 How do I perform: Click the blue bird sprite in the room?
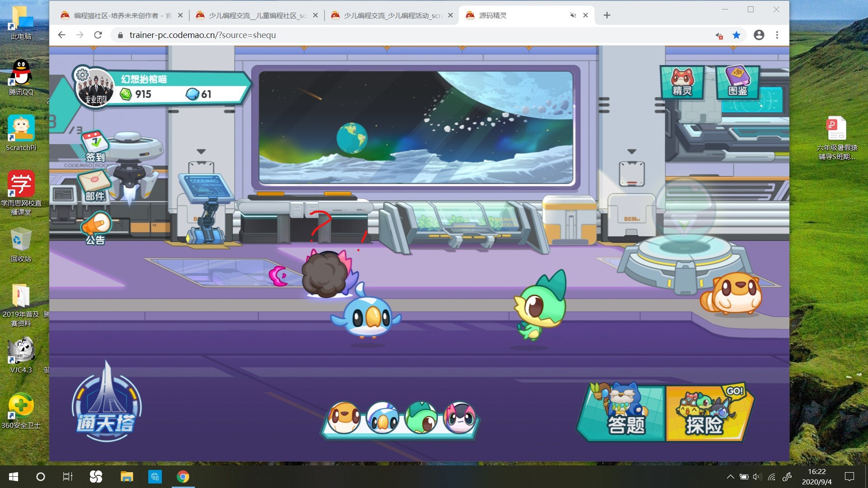pos(367,316)
